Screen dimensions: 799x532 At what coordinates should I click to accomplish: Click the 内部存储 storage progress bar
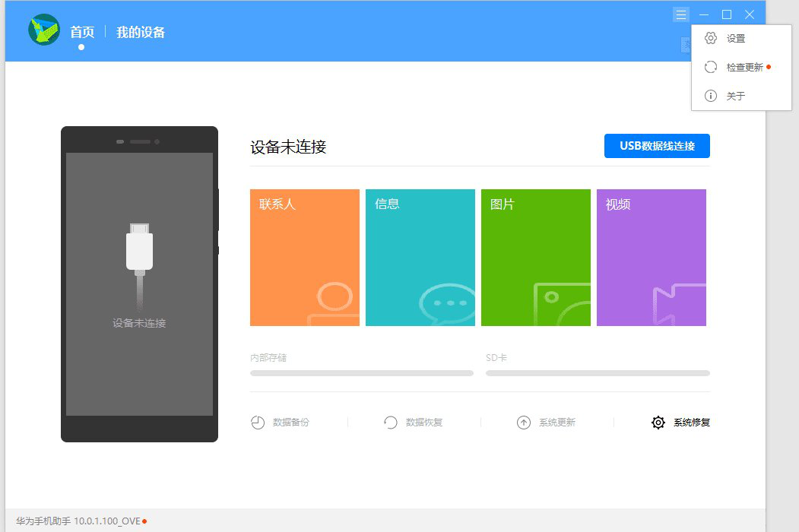361,373
